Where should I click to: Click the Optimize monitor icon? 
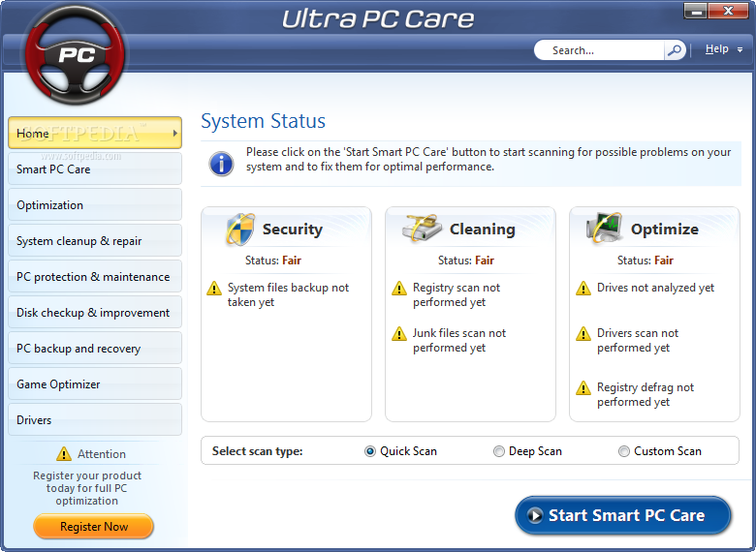(x=604, y=228)
